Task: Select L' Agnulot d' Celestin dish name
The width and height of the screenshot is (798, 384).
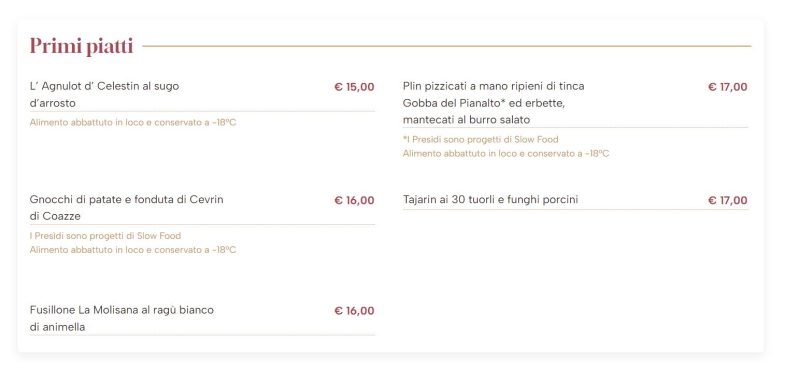Action: 104,95
